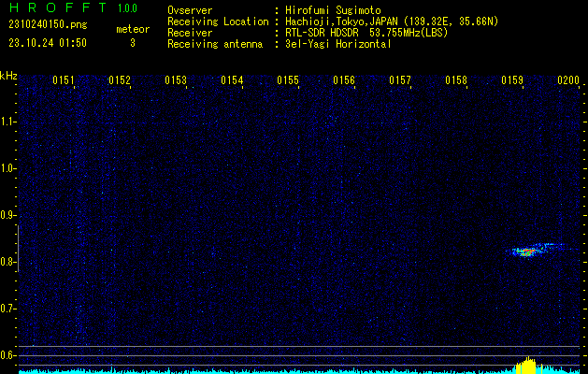Select the 0151 time marker

coord(64,80)
